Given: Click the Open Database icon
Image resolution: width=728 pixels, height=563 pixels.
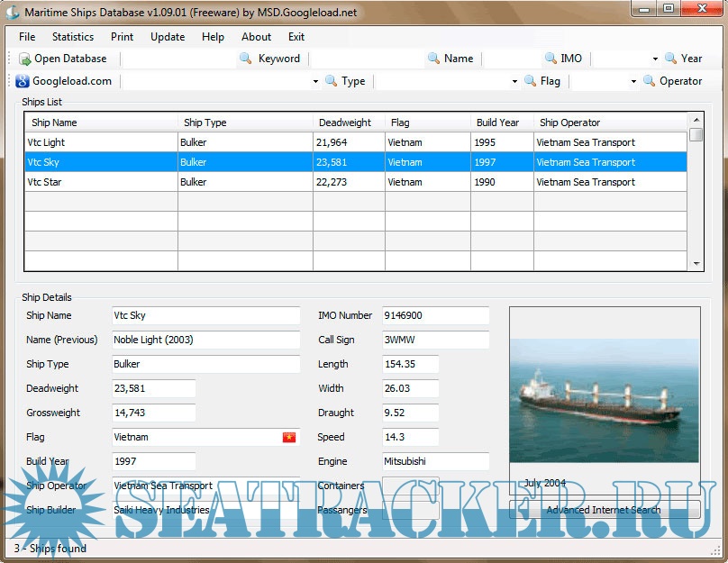Looking at the screenshot, I should 25,59.
